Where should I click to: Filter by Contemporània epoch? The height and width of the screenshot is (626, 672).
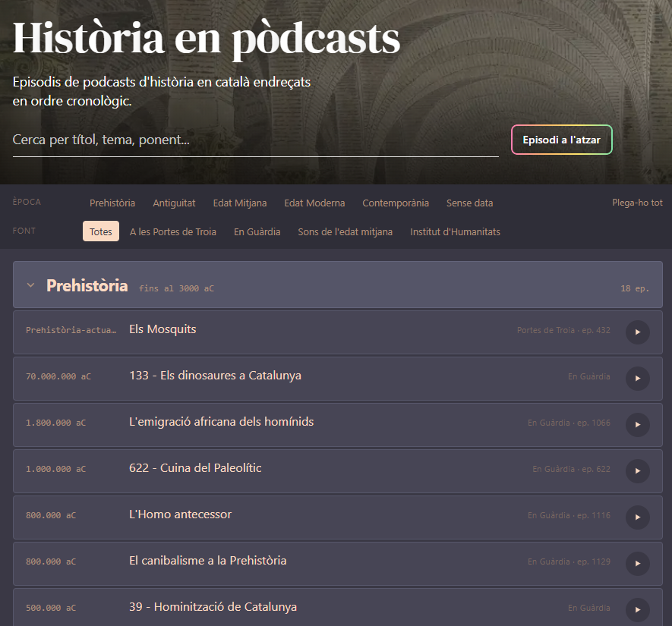pyautogui.click(x=396, y=203)
